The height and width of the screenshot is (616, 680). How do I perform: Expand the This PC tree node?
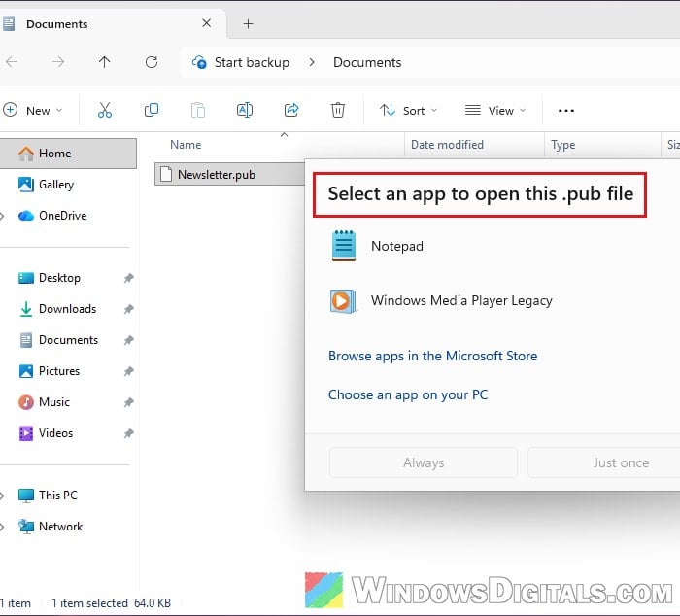pos(2,496)
